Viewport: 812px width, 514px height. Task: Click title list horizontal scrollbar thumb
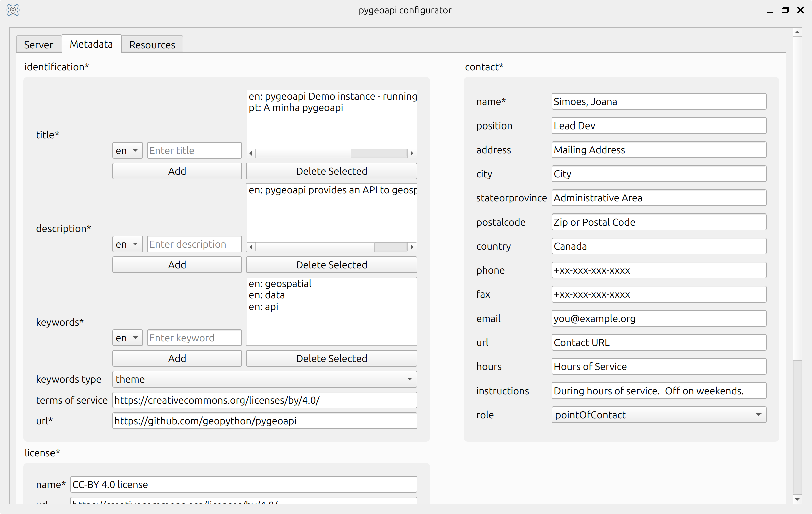click(x=379, y=153)
